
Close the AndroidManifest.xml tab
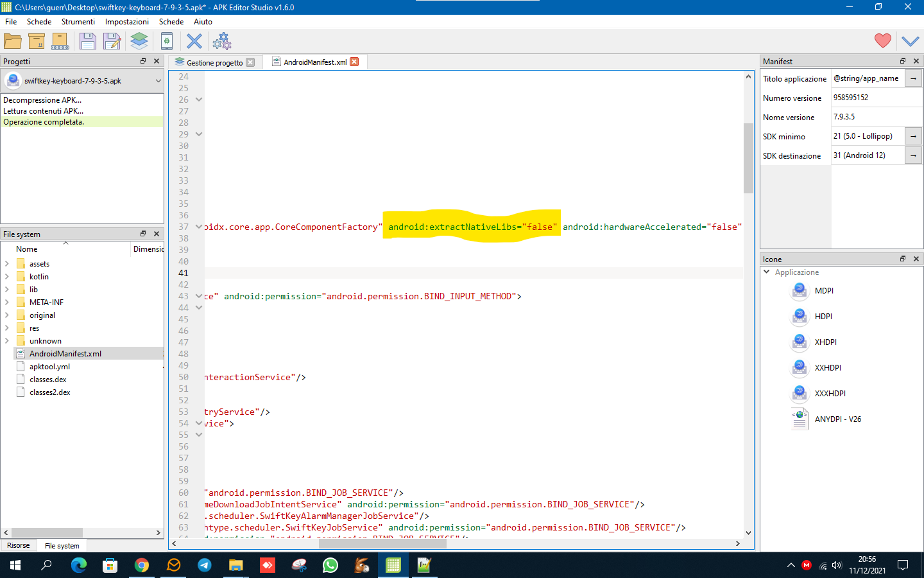pyautogui.click(x=354, y=62)
